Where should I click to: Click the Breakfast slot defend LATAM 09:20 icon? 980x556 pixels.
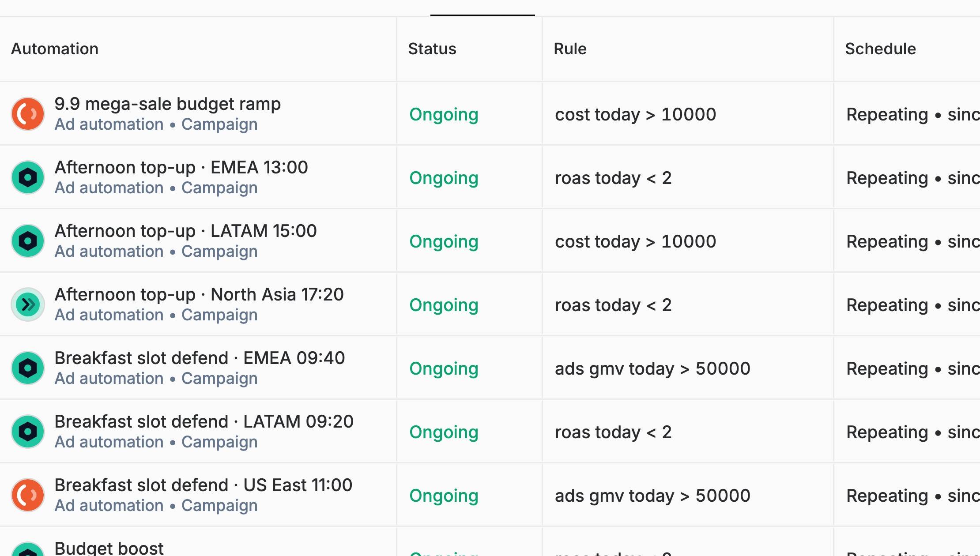click(28, 432)
